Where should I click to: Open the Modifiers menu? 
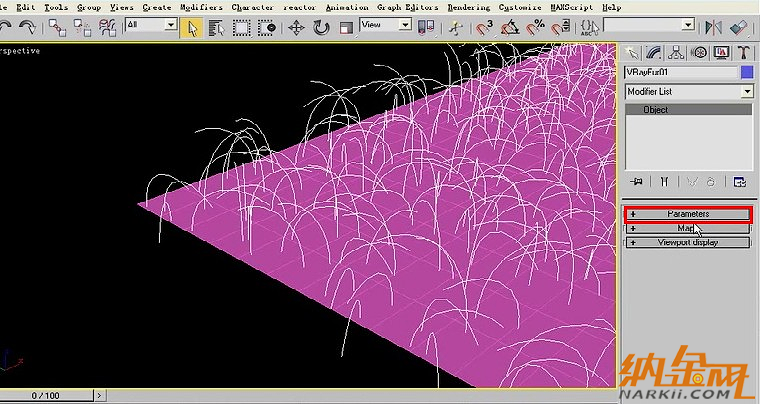tap(201, 7)
